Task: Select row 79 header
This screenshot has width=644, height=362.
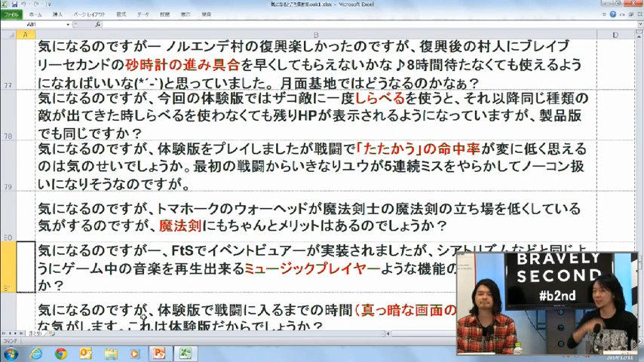Action: click(x=8, y=166)
